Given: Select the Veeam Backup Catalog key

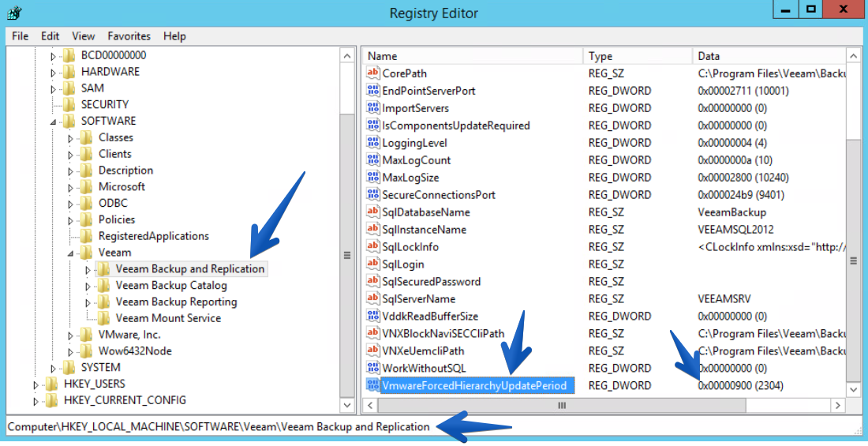Looking at the screenshot, I should pyautogui.click(x=171, y=285).
